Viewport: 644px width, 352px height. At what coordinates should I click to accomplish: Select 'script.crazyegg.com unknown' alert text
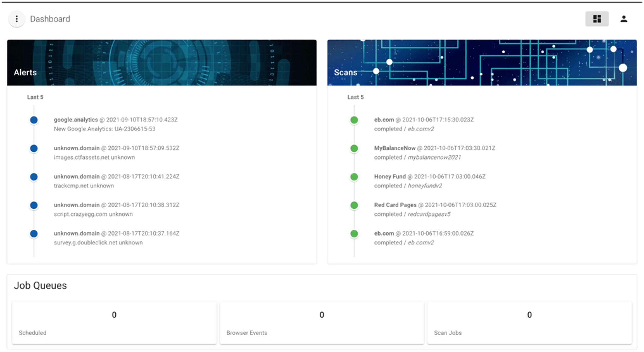pyautogui.click(x=93, y=214)
